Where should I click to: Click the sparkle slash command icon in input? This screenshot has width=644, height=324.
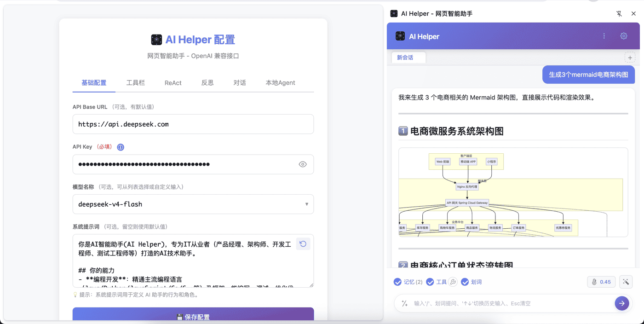[x=405, y=303]
